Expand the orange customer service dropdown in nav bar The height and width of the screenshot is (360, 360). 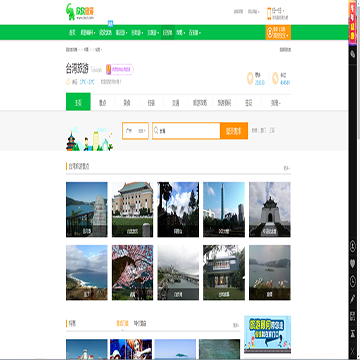click(x=287, y=35)
